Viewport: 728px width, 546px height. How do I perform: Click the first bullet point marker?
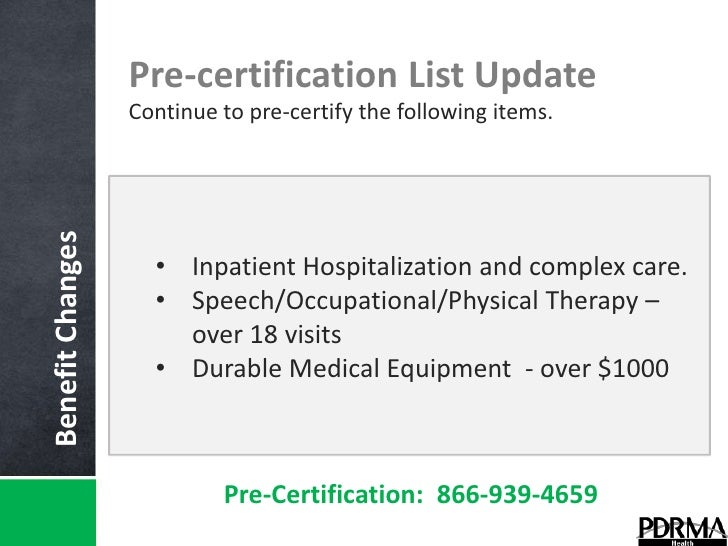click(161, 266)
